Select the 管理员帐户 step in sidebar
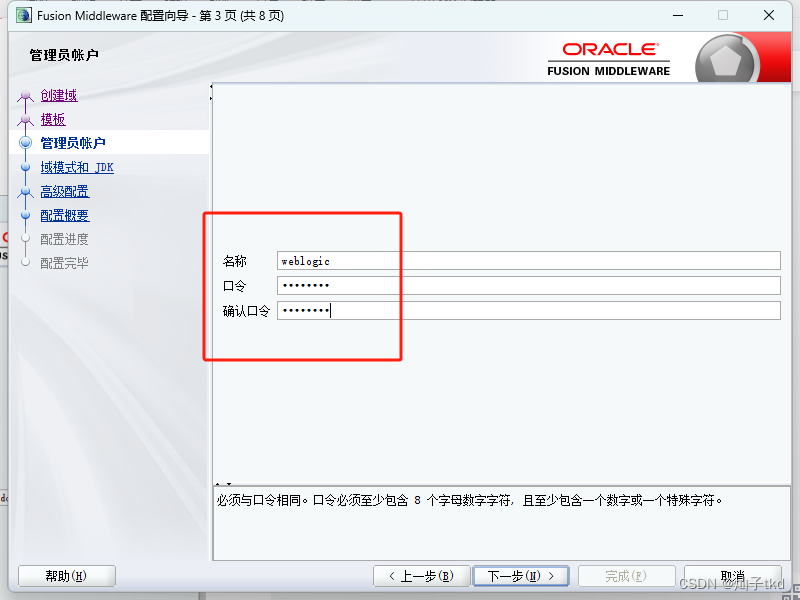The height and width of the screenshot is (600, 800). click(73, 143)
